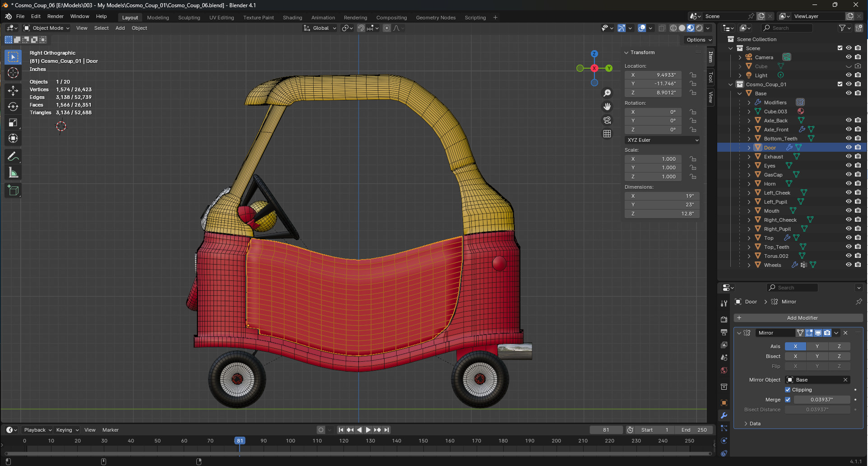Viewport: 868px width, 466px height.
Task: Hide the Door object in viewport
Action: point(849,147)
